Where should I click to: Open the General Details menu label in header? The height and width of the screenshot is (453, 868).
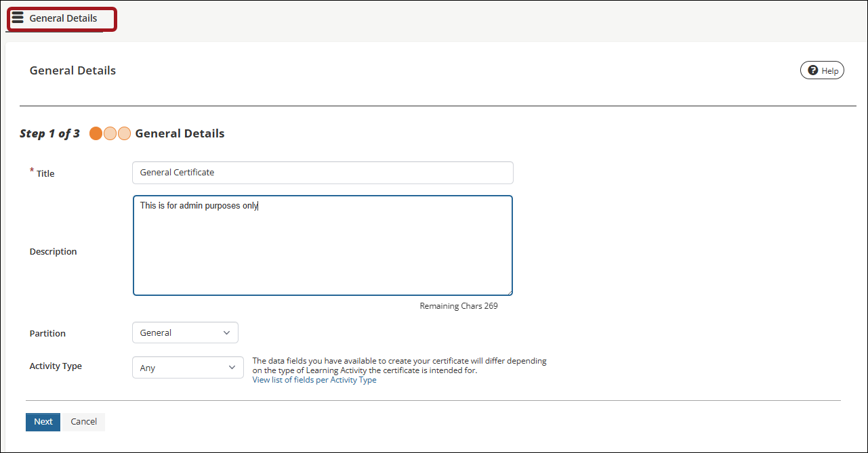pyautogui.click(x=63, y=18)
